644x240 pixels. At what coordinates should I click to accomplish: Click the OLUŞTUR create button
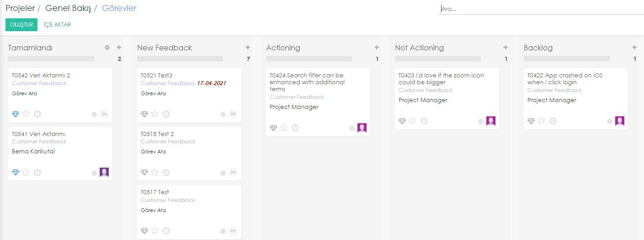pos(21,25)
